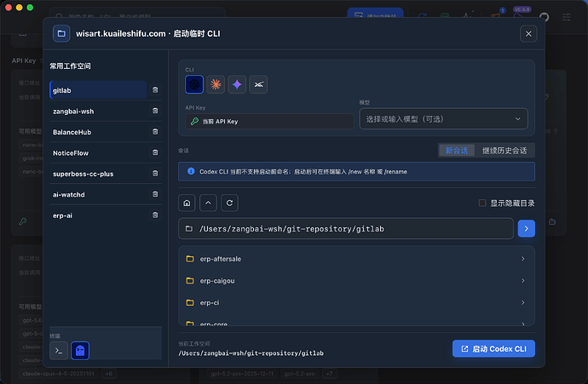Click the erp-aftersale folder icon

click(x=190, y=259)
